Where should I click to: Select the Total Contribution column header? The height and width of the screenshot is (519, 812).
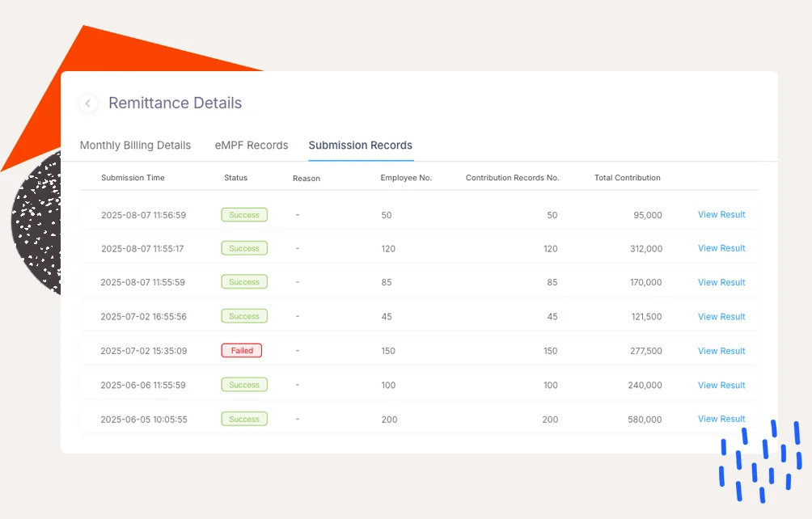(627, 178)
